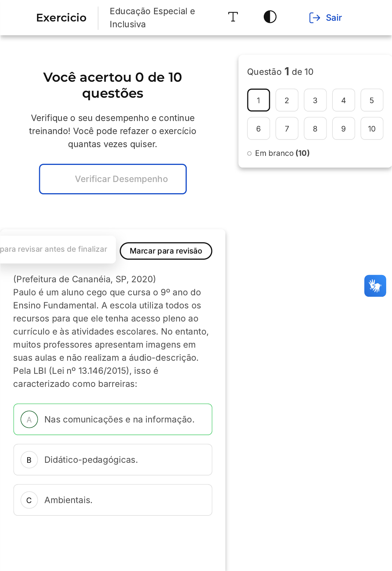Screen dimensions: 392x571
Task: Open the Libras sign language widget
Action: [375, 286]
